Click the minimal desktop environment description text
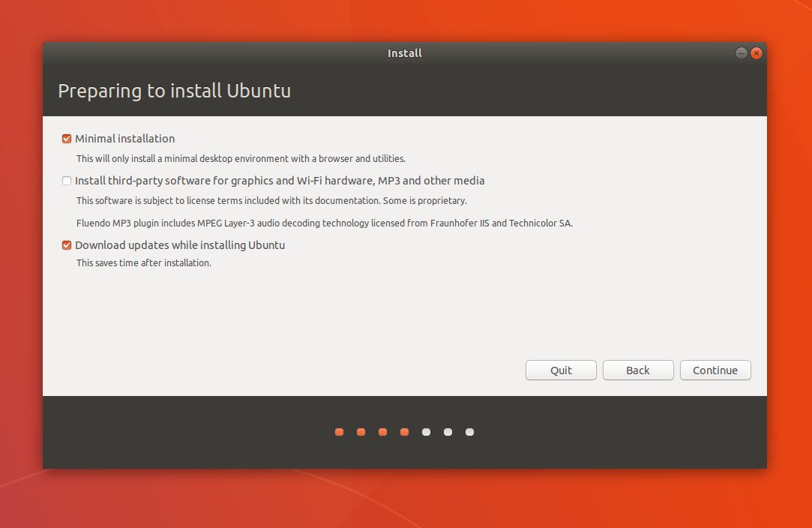 tap(241, 159)
